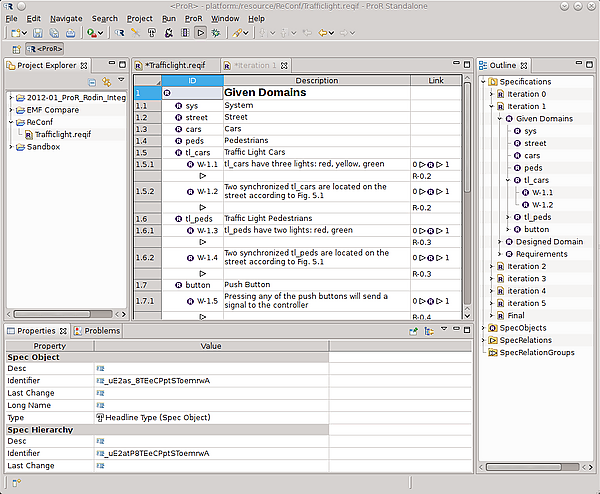The image size is (600, 494).
Task: Open the back navigation history dropdown
Action: (x=331, y=33)
